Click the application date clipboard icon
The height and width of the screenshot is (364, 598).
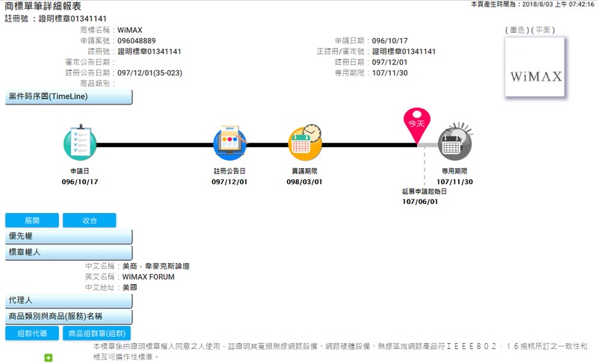80,144
